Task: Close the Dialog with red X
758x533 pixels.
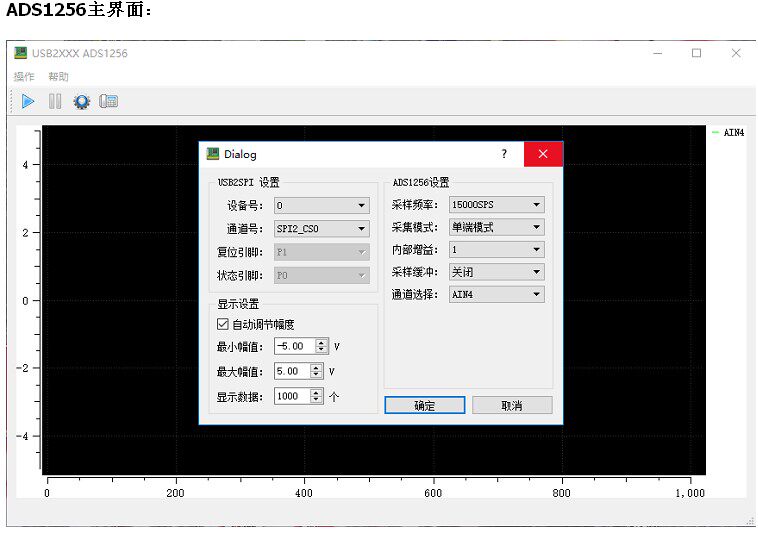Action: pos(543,154)
